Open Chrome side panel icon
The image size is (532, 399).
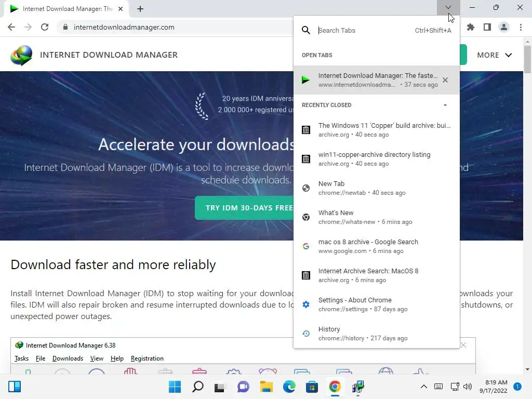point(487,27)
